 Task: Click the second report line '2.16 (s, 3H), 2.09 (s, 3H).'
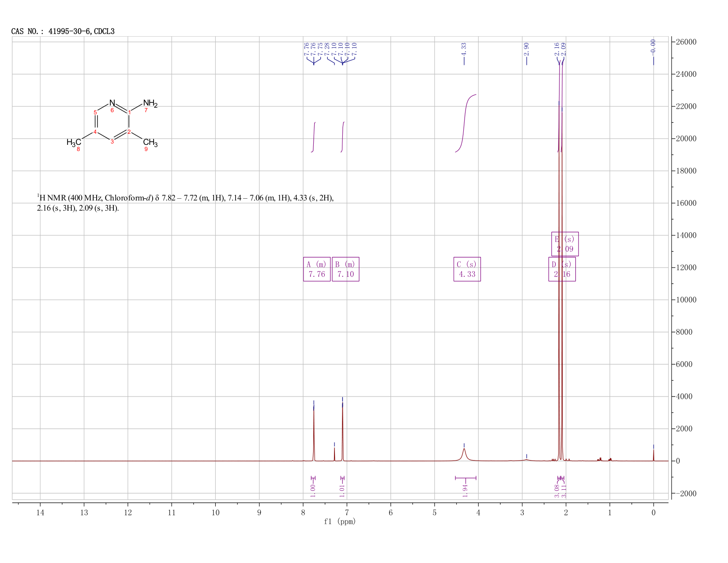[78, 208]
